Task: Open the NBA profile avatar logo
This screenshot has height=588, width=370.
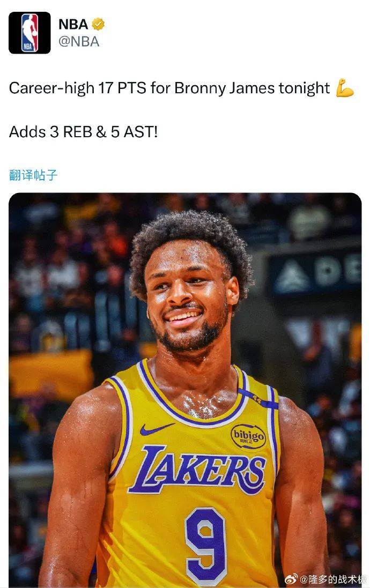Action: pyautogui.click(x=29, y=33)
